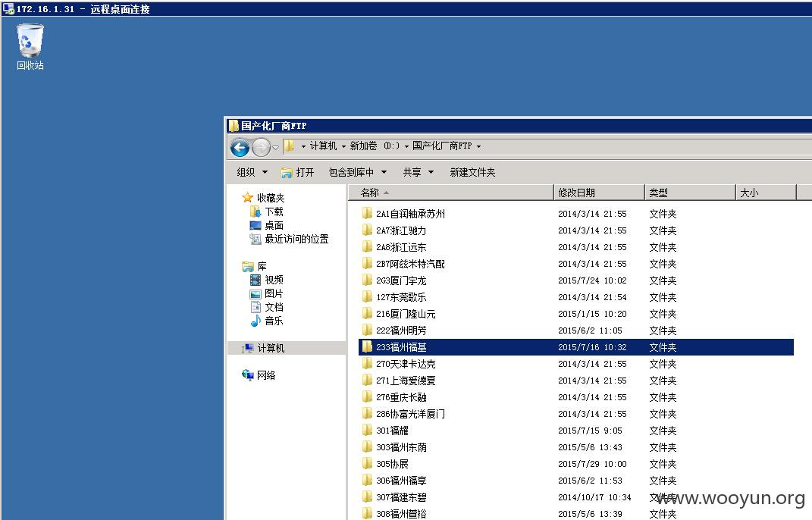Click date 2015/7/24 10:02 cell
Viewport: 812px width, 520px height.
(592, 280)
